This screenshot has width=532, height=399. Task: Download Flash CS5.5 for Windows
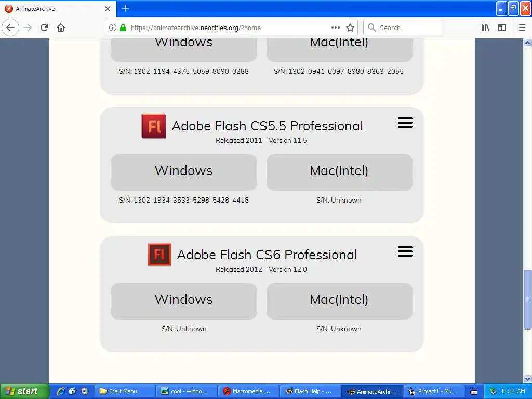[x=183, y=172]
